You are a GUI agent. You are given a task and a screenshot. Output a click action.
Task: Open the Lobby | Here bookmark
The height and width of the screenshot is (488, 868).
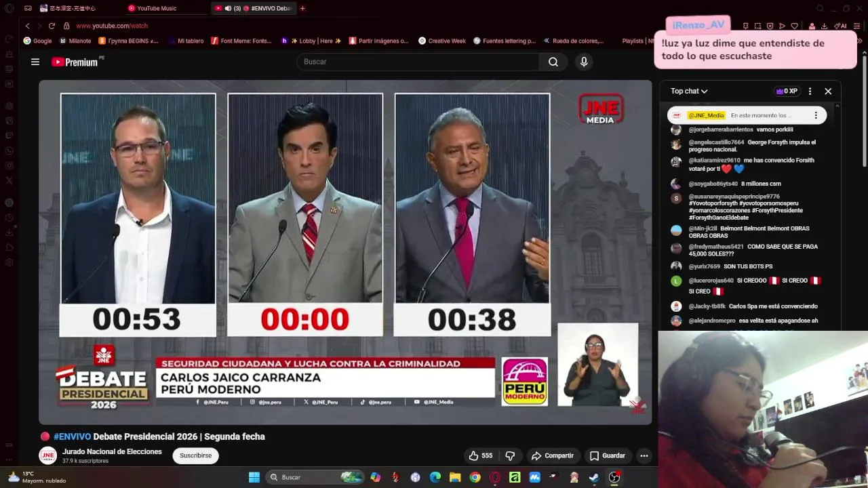click(x=311, y=41)
